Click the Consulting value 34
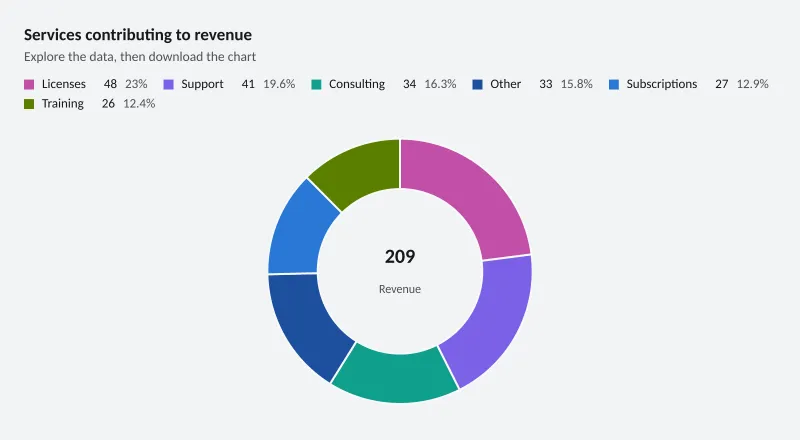 click(x=409, y=84)
